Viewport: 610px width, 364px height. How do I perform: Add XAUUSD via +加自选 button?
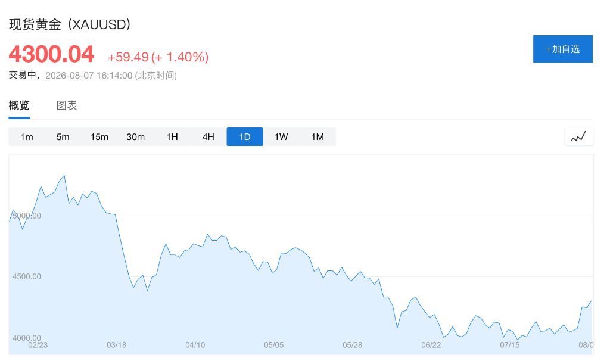pos(562,49)
